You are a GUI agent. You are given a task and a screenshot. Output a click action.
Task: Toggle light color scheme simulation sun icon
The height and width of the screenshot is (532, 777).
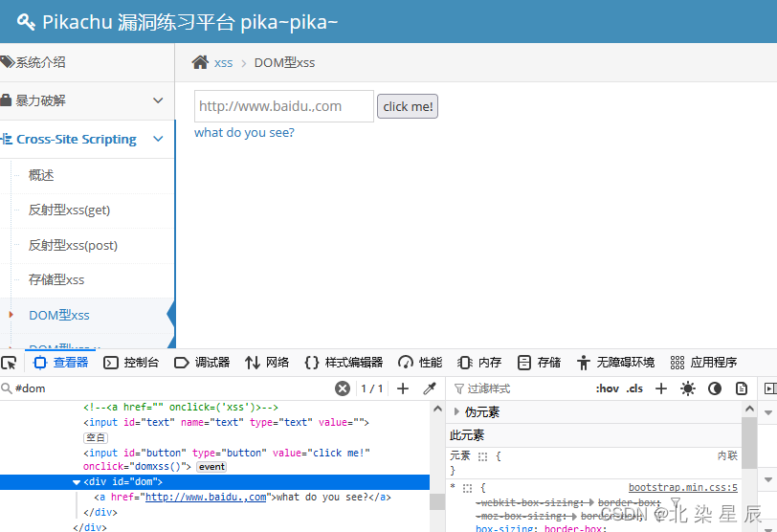[x=688, y=388]
